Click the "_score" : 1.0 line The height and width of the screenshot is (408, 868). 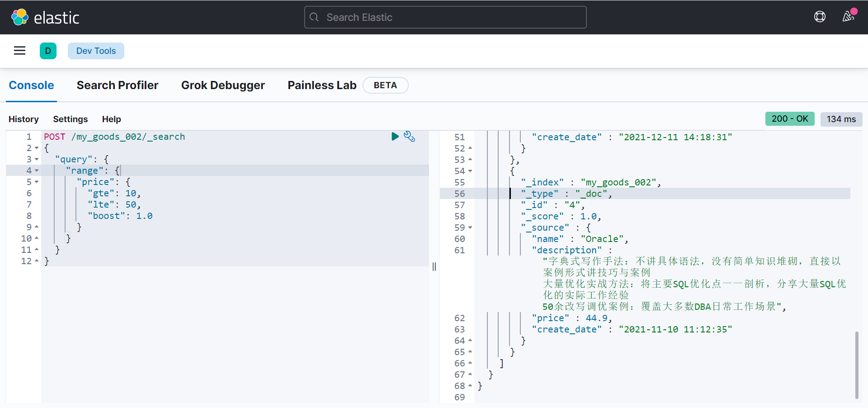click(561, 216)
